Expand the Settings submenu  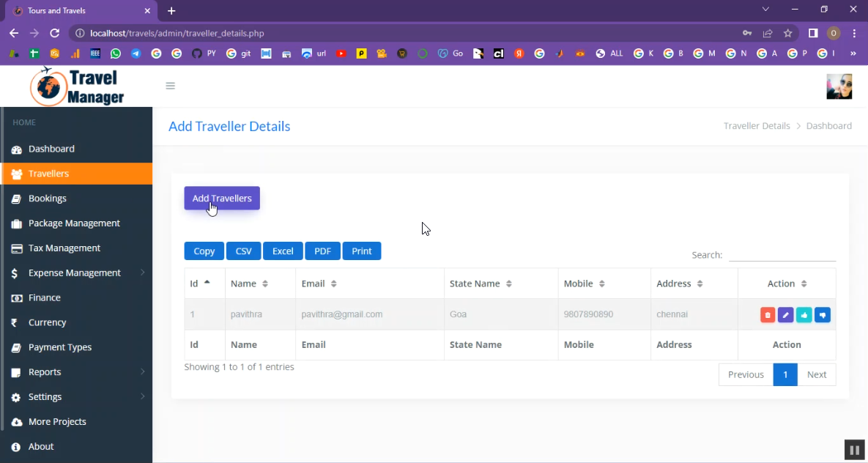[x=45, y=397]
